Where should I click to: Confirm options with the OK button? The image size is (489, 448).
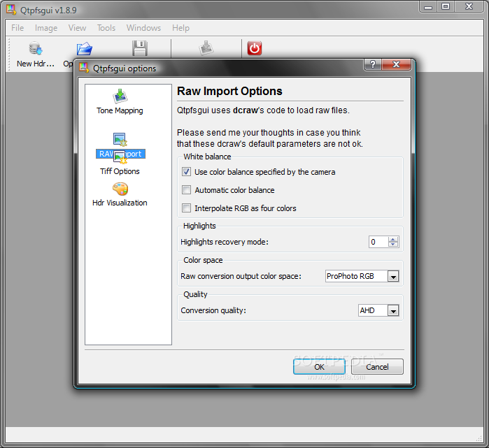(319, 367)
